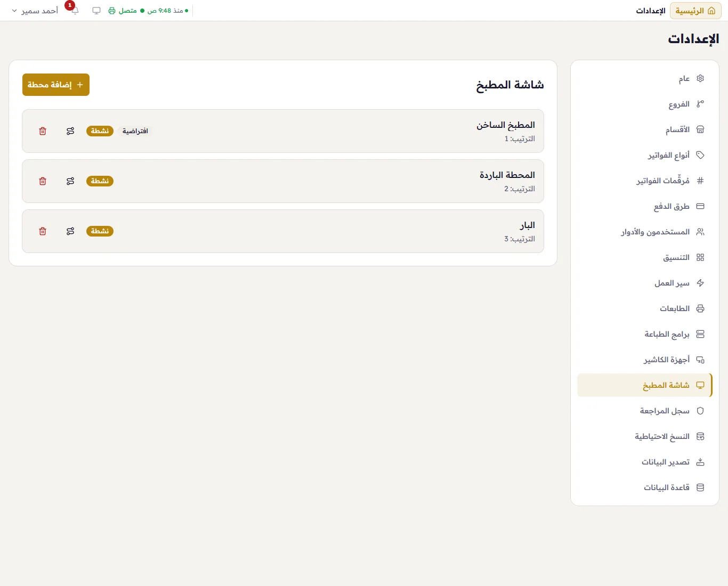Open the عام settings section
This screenshot has height=586, width=728.
click(x=645, y=78)
